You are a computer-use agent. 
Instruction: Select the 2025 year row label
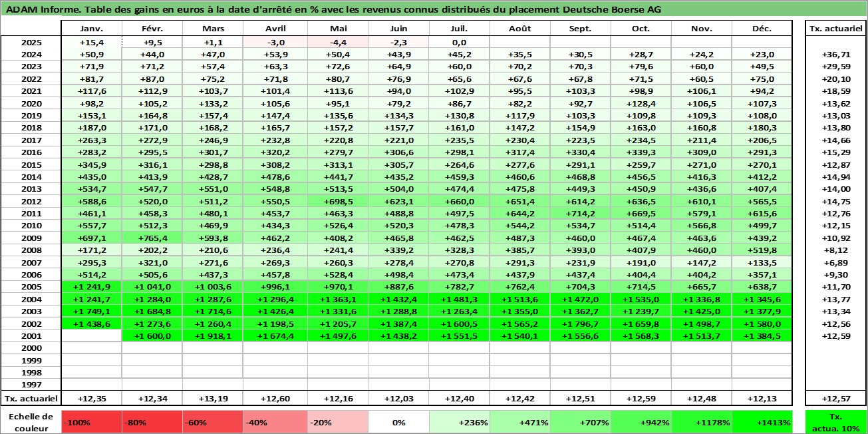[31, 42]
